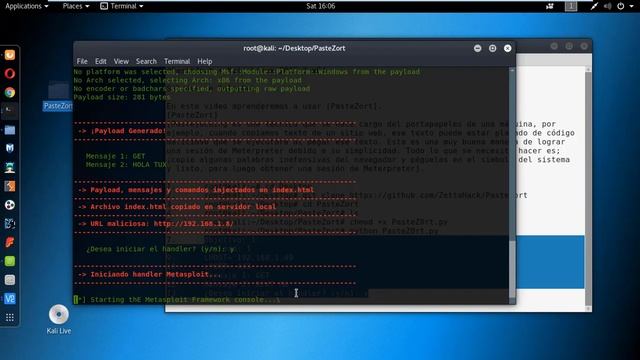Click the terminal title 'root@kali: ~/Desktop/PasteZort'
Screen dimensions: 640x360
[x=294, y=48]
